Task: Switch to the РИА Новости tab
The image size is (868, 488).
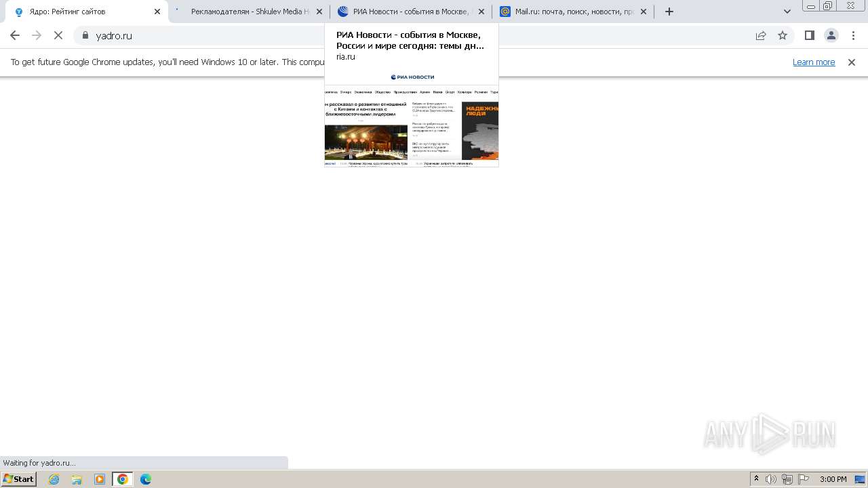Action: [411, 12]
